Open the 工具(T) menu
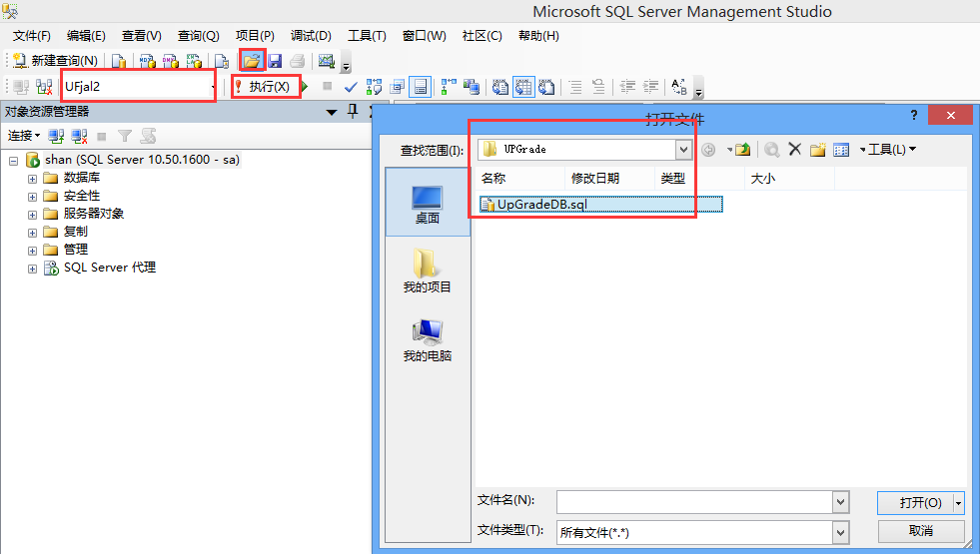980x554 pixels. click(x=367, y=36)
